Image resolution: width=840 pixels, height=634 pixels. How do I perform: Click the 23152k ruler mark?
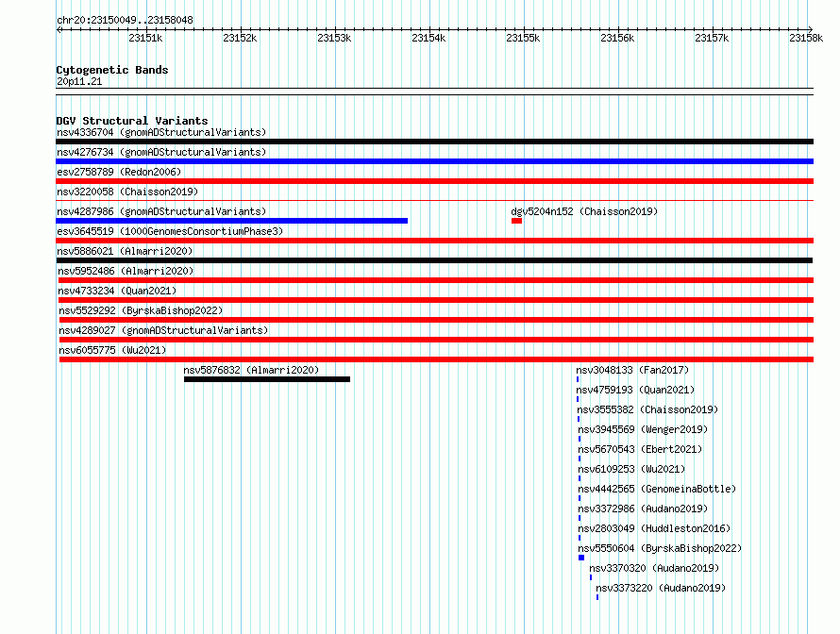(x=240, y=38)
